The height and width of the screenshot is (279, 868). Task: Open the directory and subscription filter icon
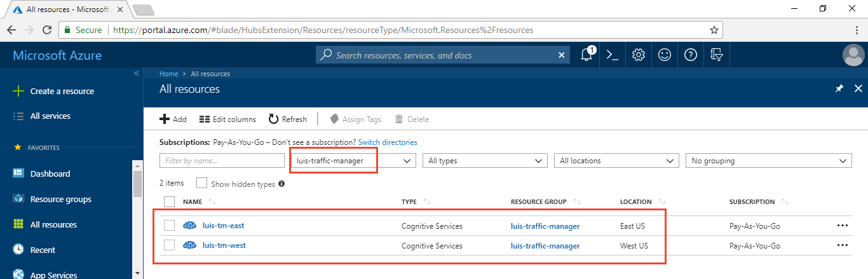[x=717, y=55]
